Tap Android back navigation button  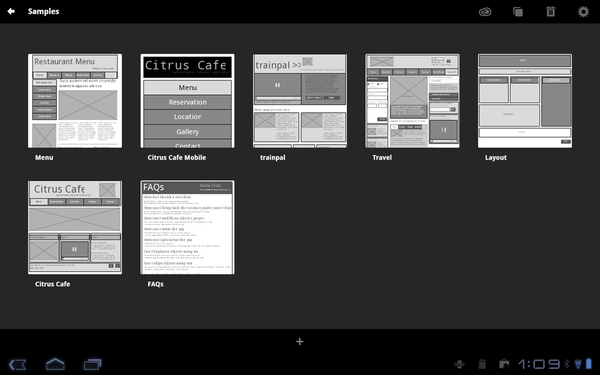pyautogui.click(x=18, y=364)
